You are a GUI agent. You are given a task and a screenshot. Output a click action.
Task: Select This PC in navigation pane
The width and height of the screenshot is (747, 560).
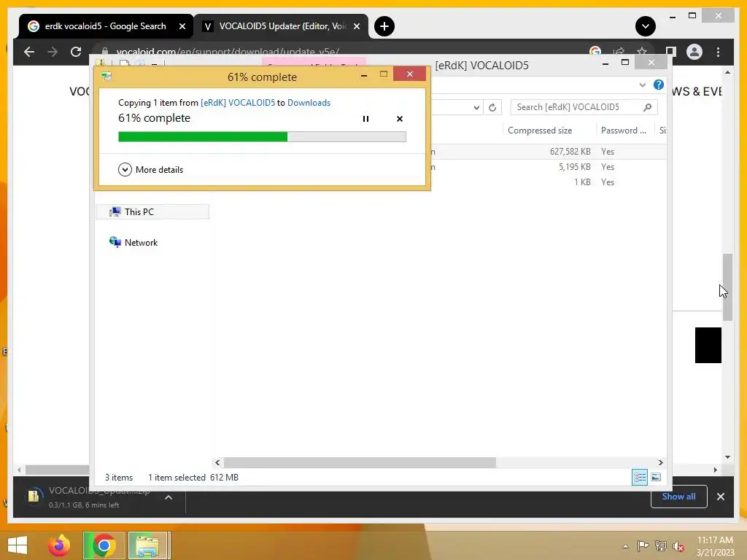(x=152, y=212)
